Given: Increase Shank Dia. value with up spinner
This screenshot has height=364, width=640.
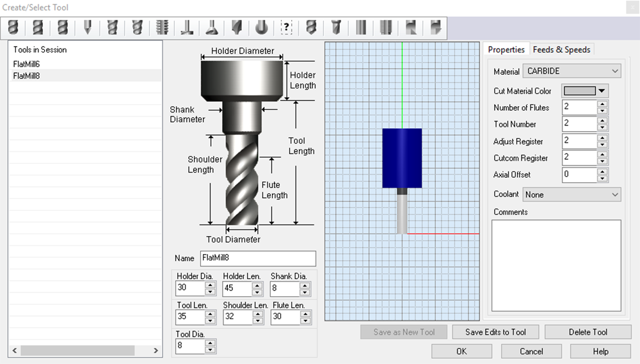Looking at the screenshot, I should click(305, 285).
